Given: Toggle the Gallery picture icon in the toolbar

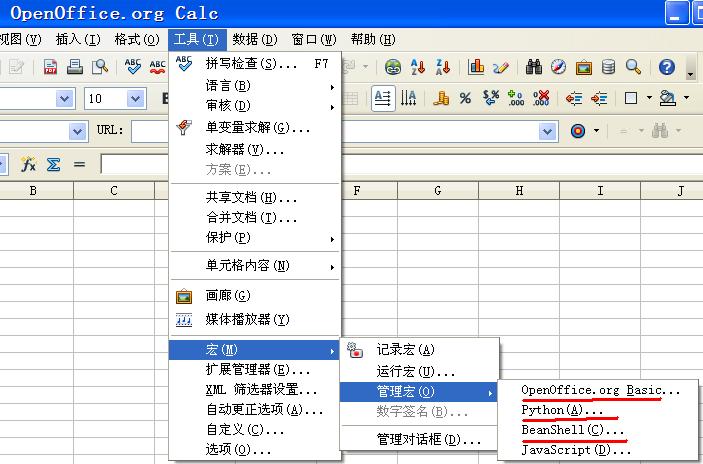Looking at the screenshot, I should (x=584, y=67).
